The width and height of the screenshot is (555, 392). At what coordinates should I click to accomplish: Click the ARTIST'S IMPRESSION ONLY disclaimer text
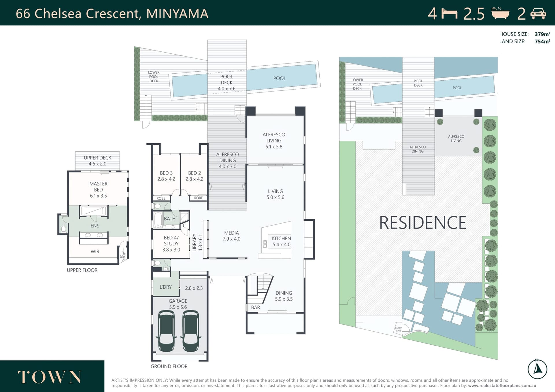coord(324,383)
